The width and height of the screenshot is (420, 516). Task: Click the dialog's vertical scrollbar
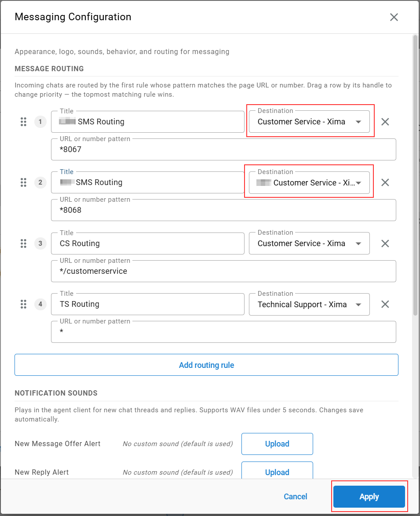coord(416,175)
